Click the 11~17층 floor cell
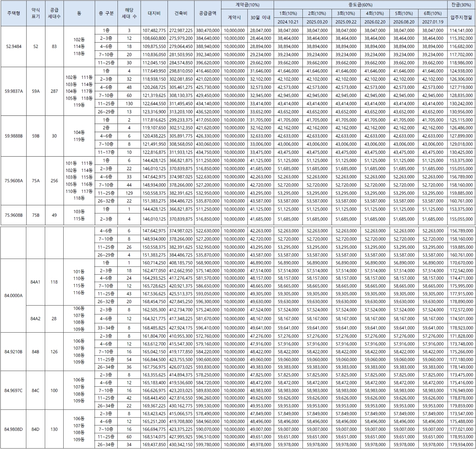The height and width of the screenshot is (450, 476). pyautogui.click(x=106, y=152)
